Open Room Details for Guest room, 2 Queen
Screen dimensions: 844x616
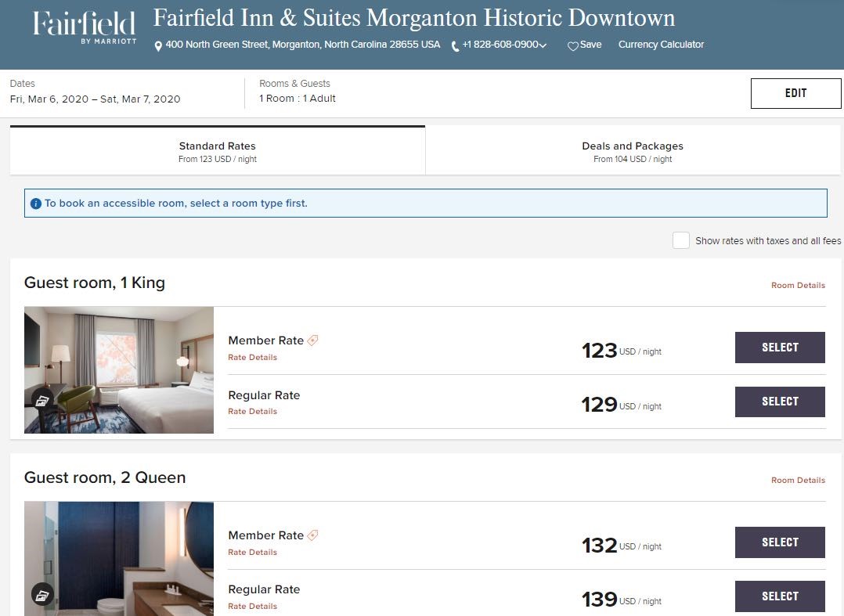coord(798,480)
